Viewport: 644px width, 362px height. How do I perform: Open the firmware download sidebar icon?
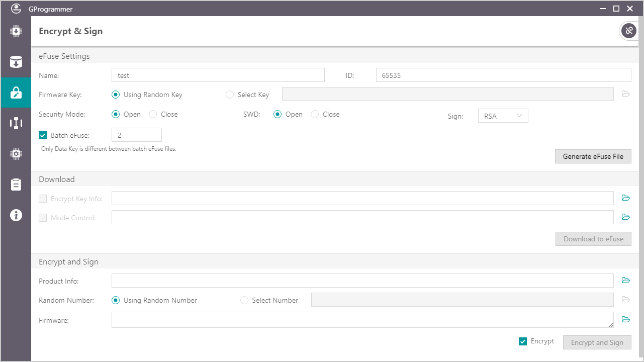(16, 32)
